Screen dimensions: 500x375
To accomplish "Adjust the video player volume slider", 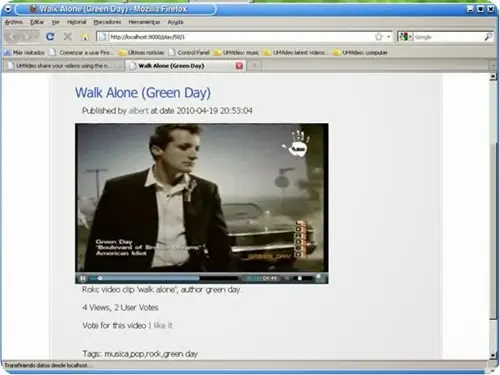I will tap(303, 278).
